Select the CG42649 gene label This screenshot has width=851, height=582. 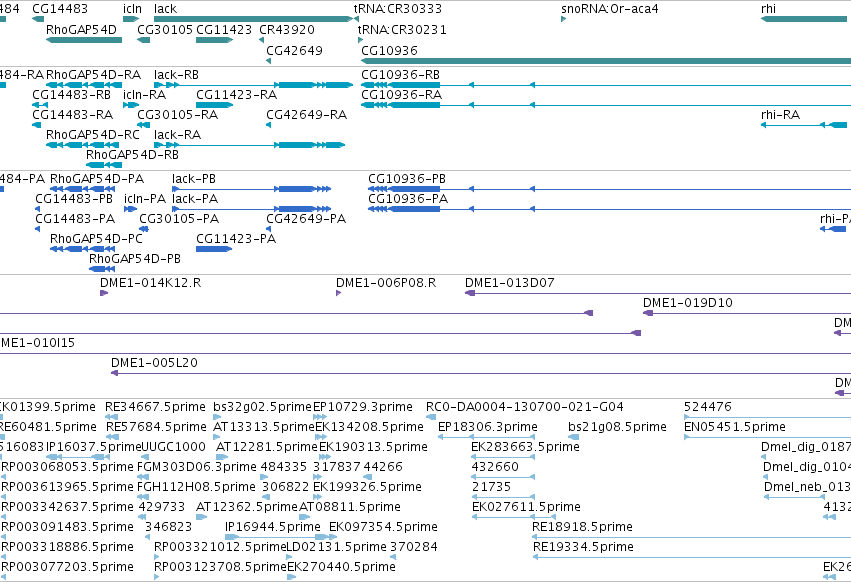coord(294,51)
